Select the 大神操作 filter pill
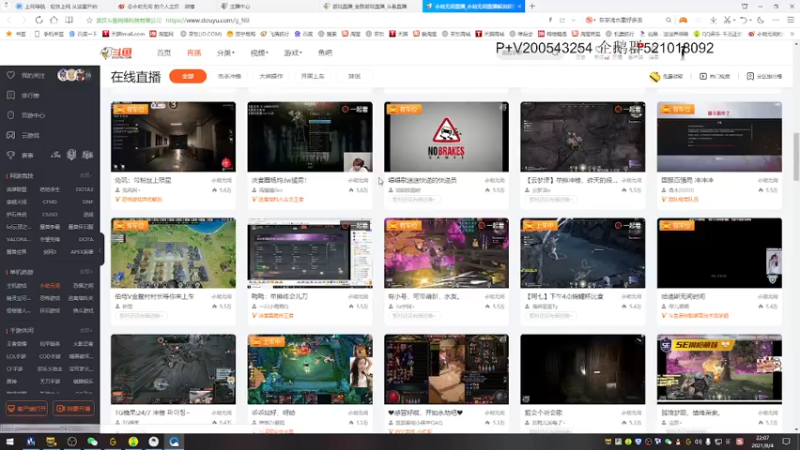The height and width of the screenshot is (450, 800). tap(271, 76)
